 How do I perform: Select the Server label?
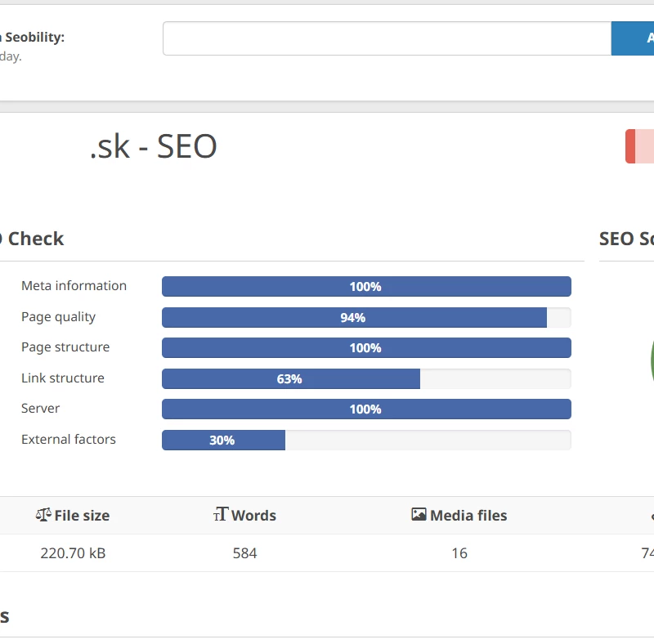pyautogui.click(x=40, y=409)
